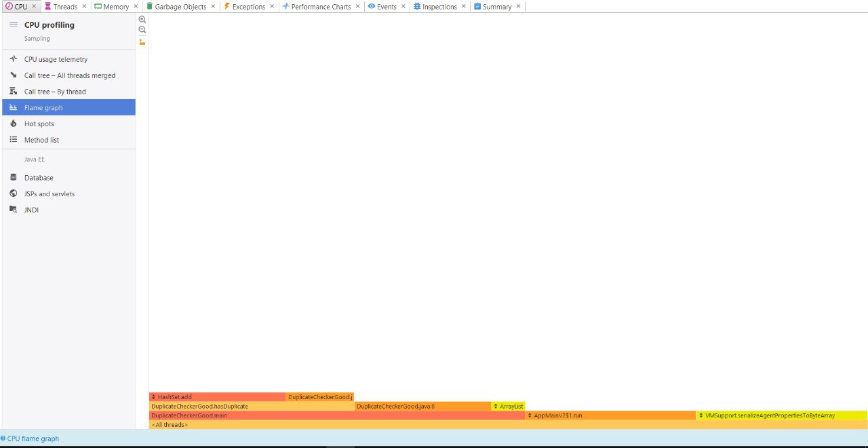868x448 pixels.
Task: Zoom in the flame graph
Action: (142, 20)
